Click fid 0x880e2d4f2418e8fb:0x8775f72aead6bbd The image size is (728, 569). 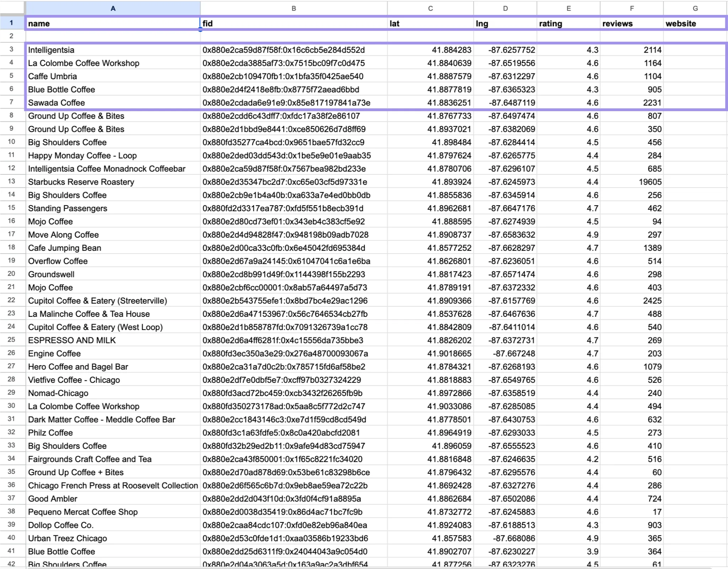tap(294, 89)
